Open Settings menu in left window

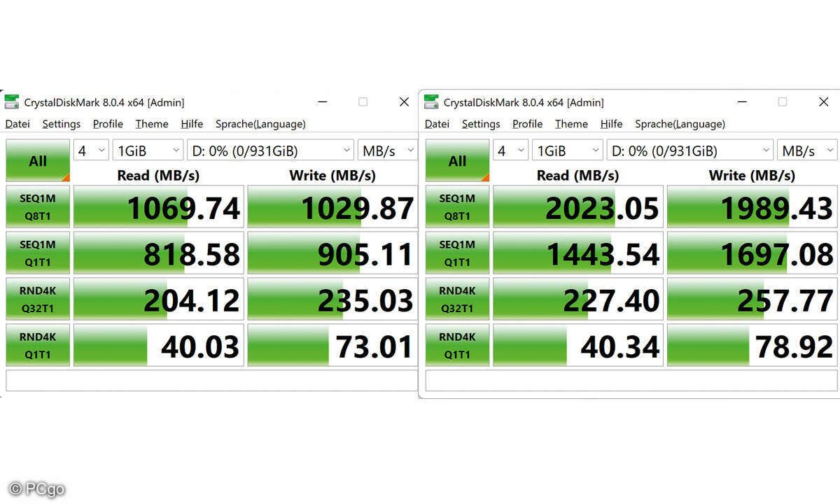click(x=62, y=124)
